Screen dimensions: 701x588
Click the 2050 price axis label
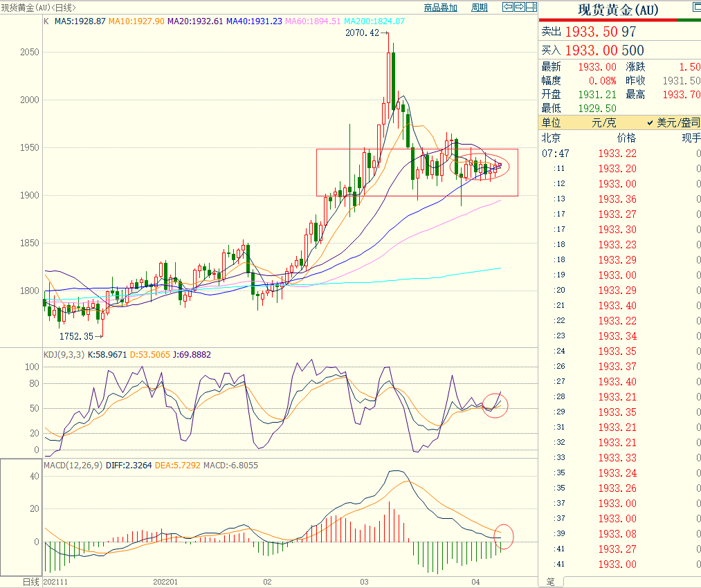coord(30,53)
